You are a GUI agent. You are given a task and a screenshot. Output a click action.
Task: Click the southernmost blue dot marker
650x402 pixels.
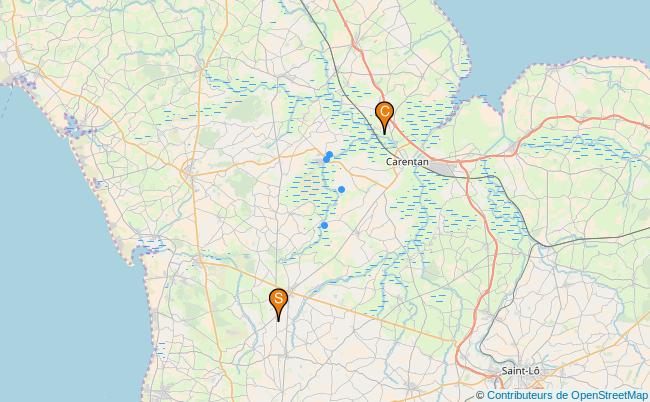324,225
